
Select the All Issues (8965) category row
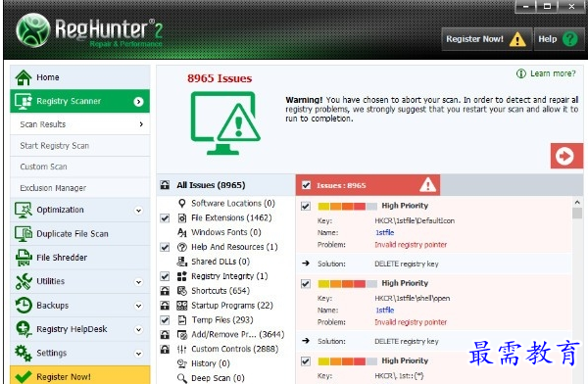coord(226,185)
